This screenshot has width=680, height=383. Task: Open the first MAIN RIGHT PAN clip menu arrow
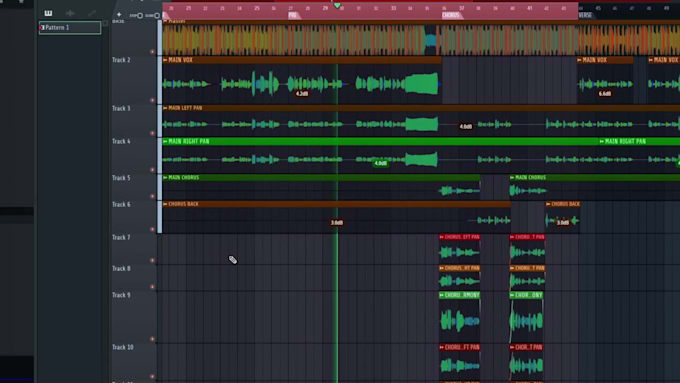(165, 141)
